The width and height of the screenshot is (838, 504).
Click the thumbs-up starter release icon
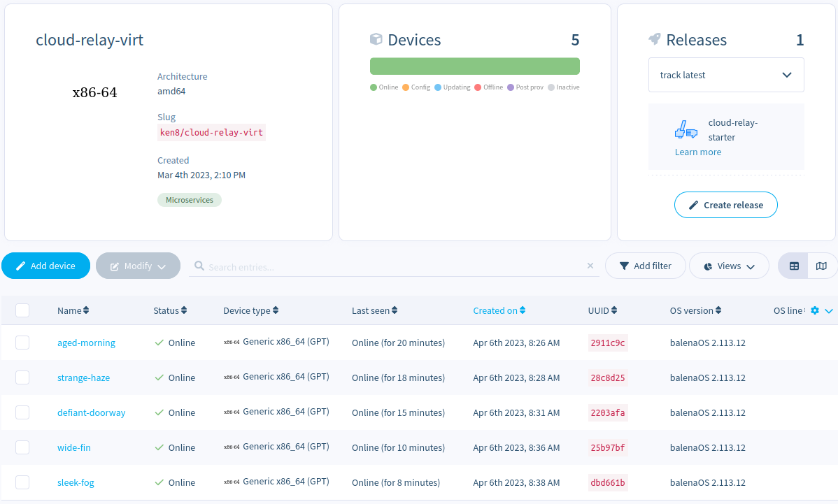click(686, 130)
